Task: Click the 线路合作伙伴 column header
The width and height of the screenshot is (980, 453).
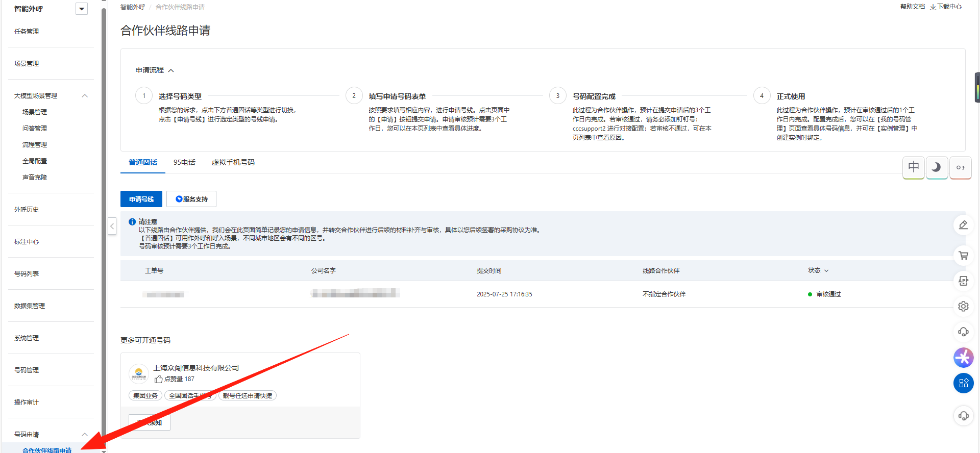Action: (661, 270)
